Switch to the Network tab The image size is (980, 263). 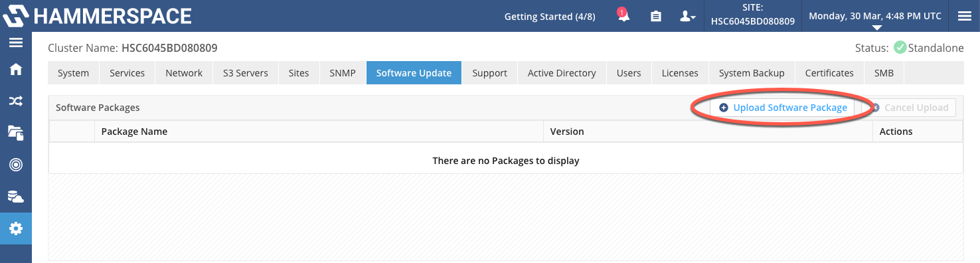coord(184,73)
